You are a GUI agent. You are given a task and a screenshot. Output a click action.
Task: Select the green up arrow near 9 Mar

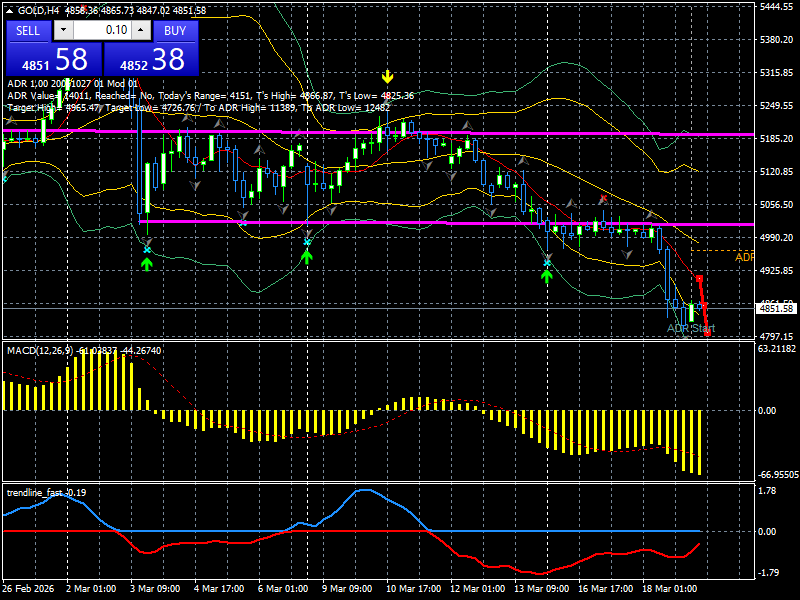point(307,257)
